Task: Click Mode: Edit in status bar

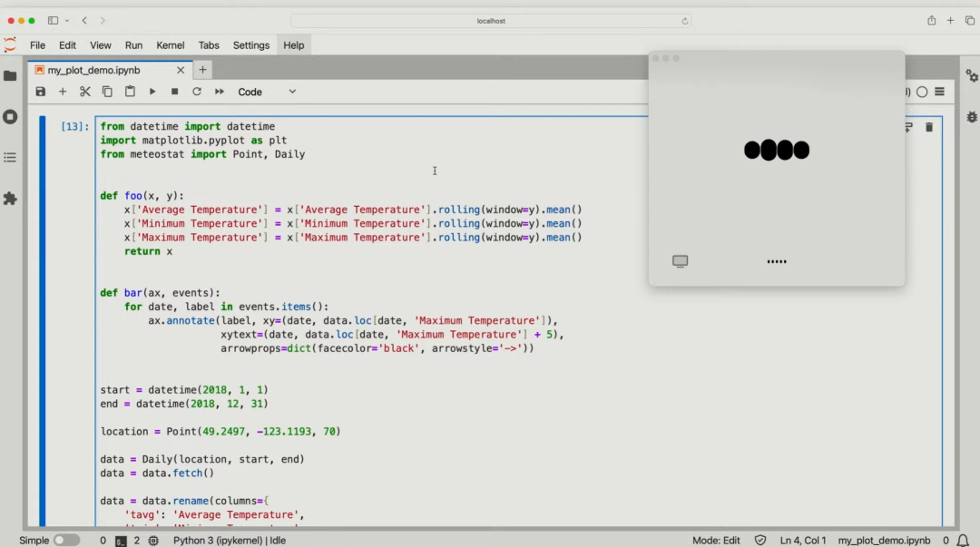Action: [716, 540]
